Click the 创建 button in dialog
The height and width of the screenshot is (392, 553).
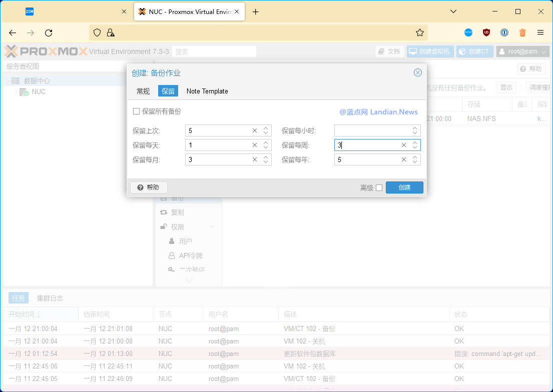[x=404, y=187]
